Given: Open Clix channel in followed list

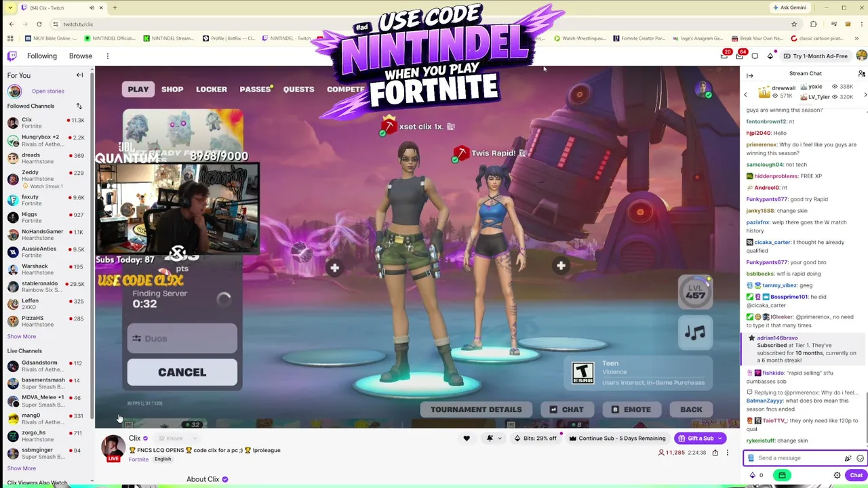Looking at the screenshot, I should [45, 123].
